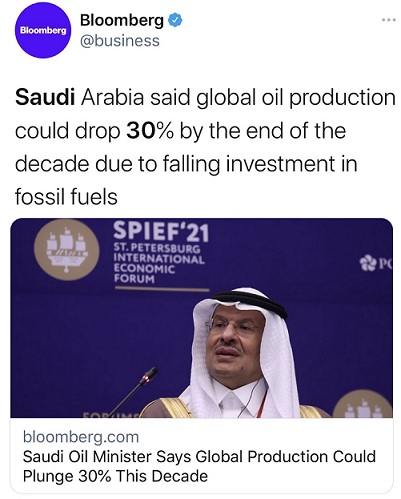Open the article preview photo
Image resolution: width=401 pixels, height=499 pixels.
[x=201, y=318]
